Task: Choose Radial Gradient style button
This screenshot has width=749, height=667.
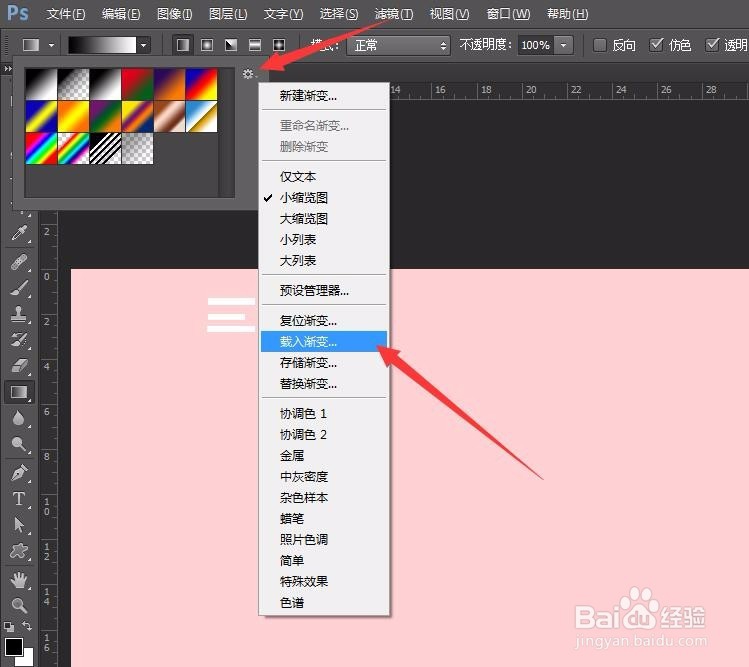Action: 207,45
